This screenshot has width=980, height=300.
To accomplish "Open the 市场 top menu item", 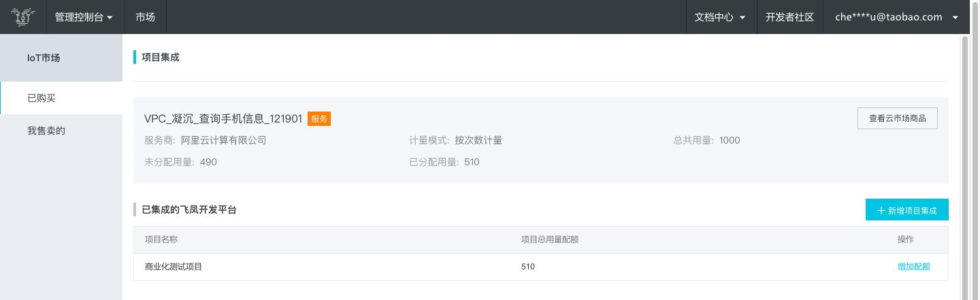I will coord(145,17).
